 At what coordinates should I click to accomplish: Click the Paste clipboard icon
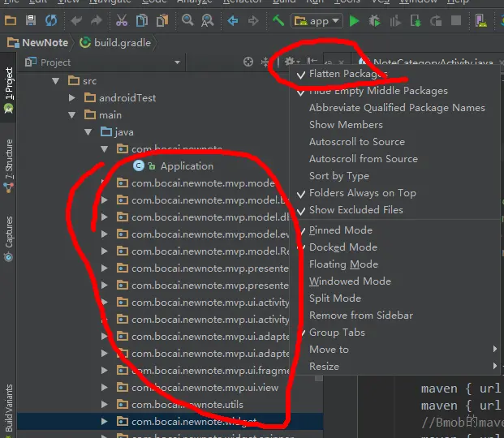[x=162, y=21]
